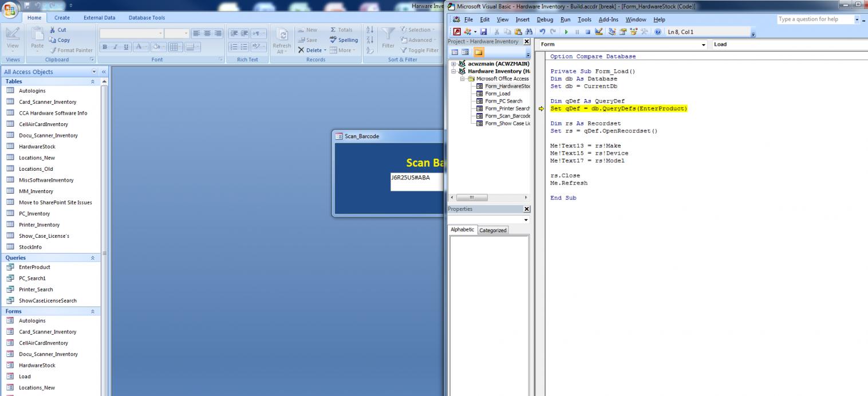The image size is (868, 396).
Task: Select the Categorized properties tab
Action: (x=492, y=230)
